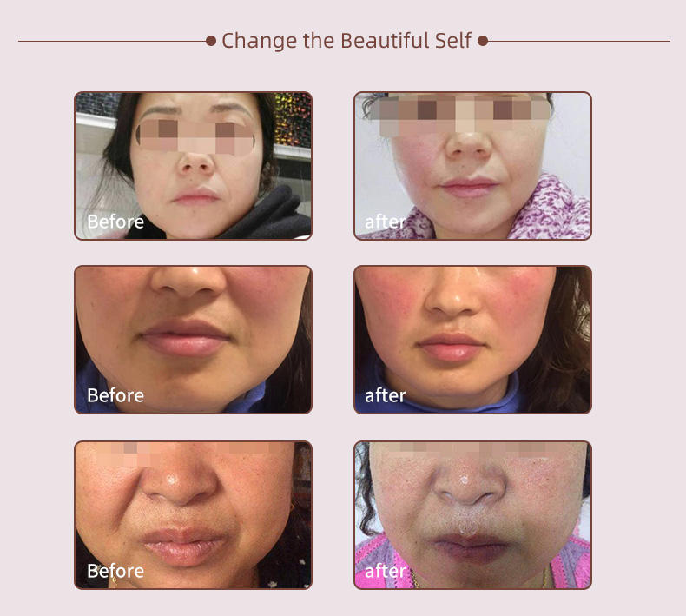Click 'Before' label on blue collar photo
Viewport: 686px width, 616px height.
115,395
